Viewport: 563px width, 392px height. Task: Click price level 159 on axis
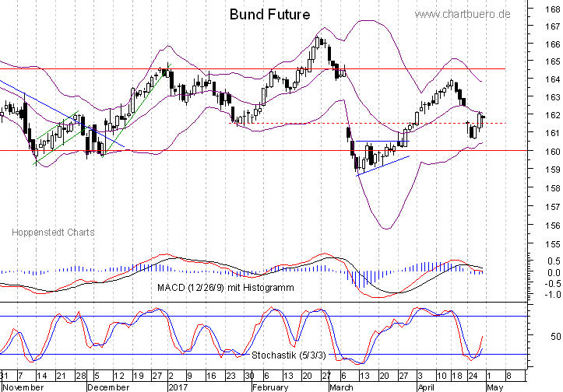553,170
